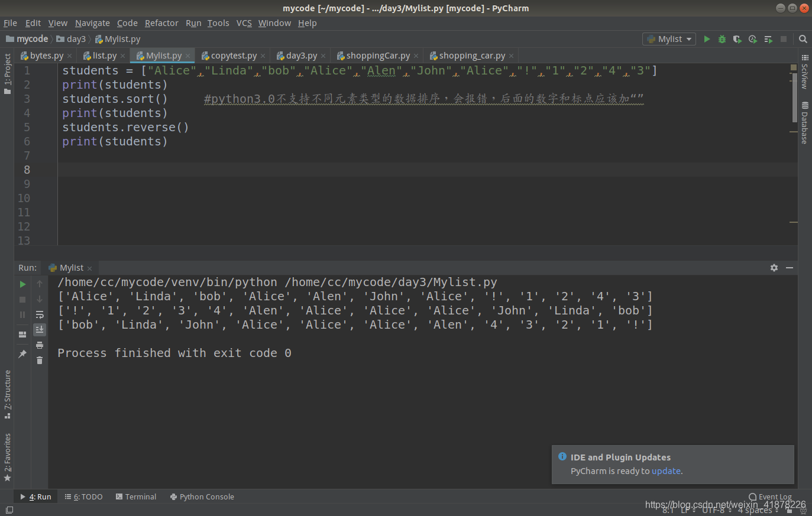This screenshot has width=812, height=516.
Task: Click the mycode breadcrumb in navigation bar
Action: (x=27, y=39)
